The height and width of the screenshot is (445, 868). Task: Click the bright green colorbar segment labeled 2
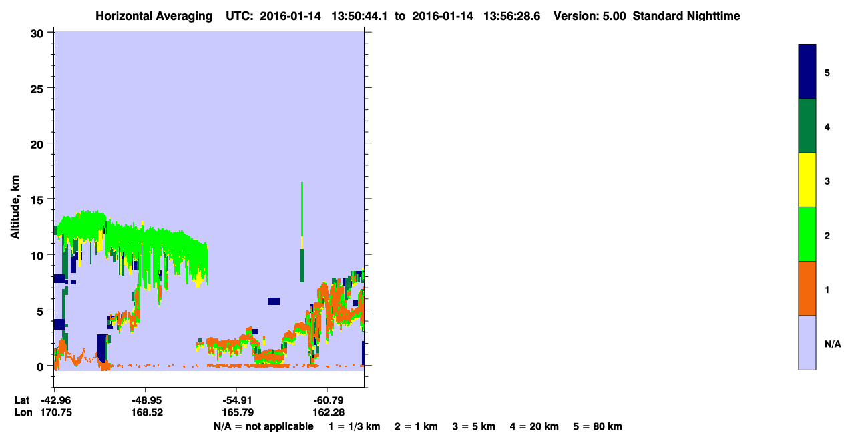807,234
